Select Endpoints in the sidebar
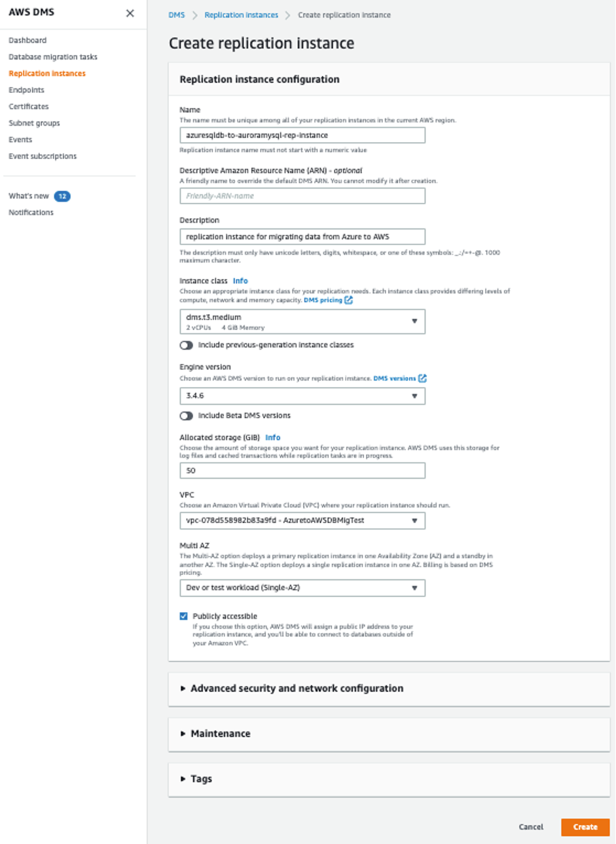 [26, 90]
